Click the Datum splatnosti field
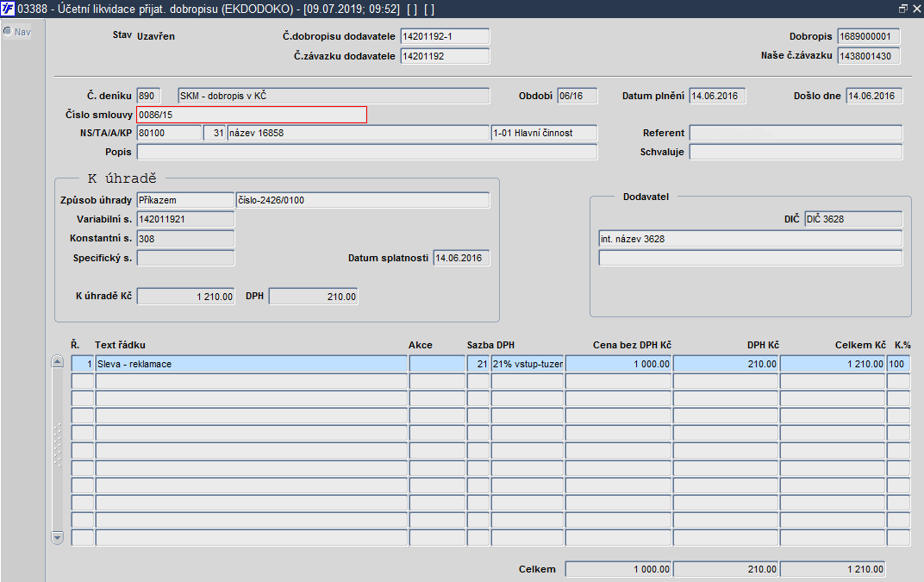 pos(461,258)
